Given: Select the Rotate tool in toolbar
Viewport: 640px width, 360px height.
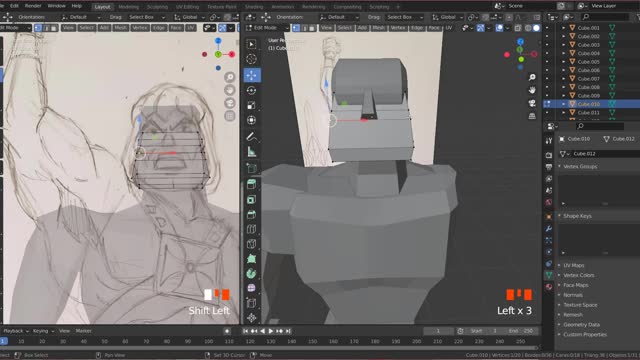Looking at the screenshot, I should pos(251,90).
